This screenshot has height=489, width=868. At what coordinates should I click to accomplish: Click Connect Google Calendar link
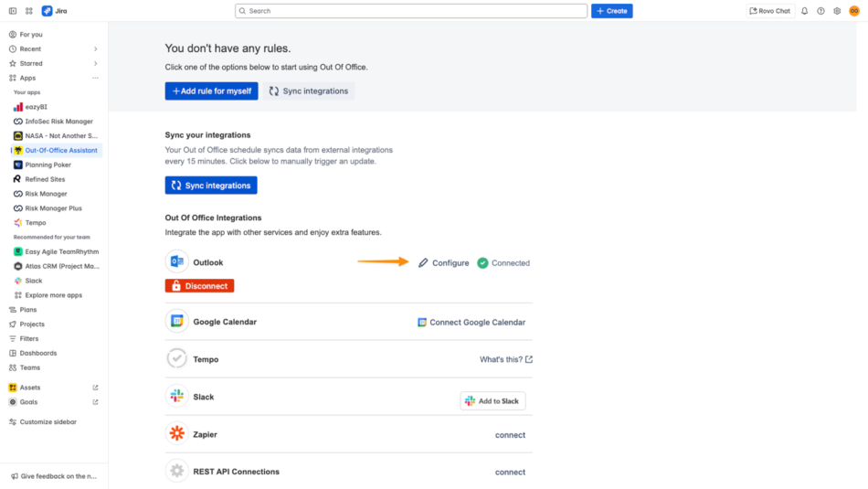point(471,323)
